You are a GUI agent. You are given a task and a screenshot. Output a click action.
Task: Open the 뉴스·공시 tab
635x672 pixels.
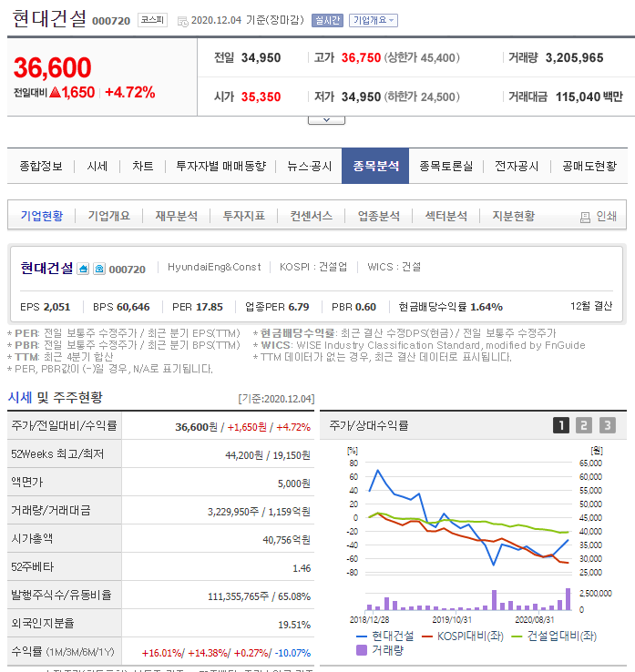click(x=309, y=167)
